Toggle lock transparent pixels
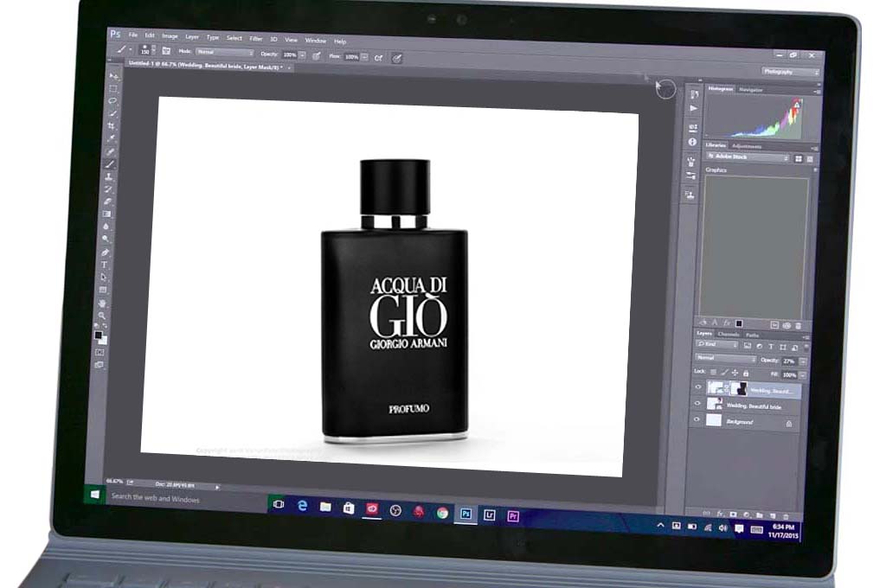 (x=713, y=372)
